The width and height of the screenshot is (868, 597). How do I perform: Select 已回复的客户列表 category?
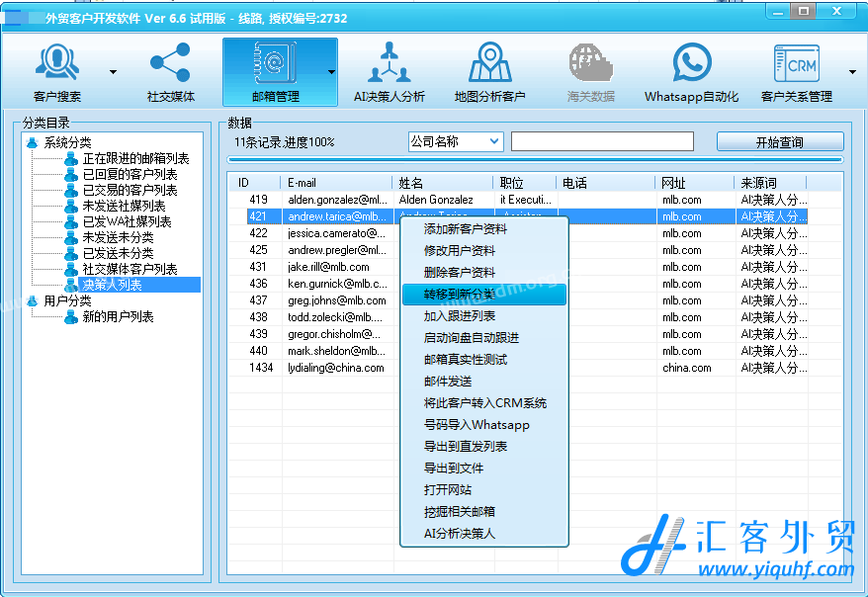tap(130, 174)
